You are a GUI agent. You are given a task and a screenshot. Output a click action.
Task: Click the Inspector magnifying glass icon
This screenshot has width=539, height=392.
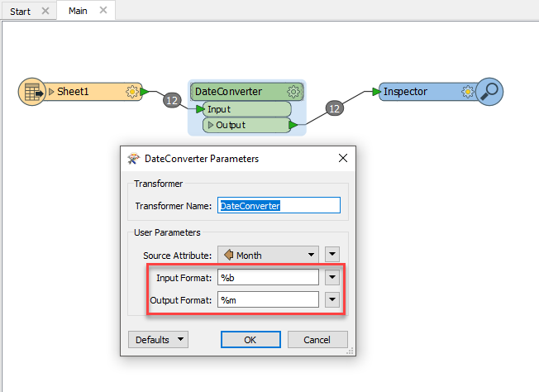point(489,92)
